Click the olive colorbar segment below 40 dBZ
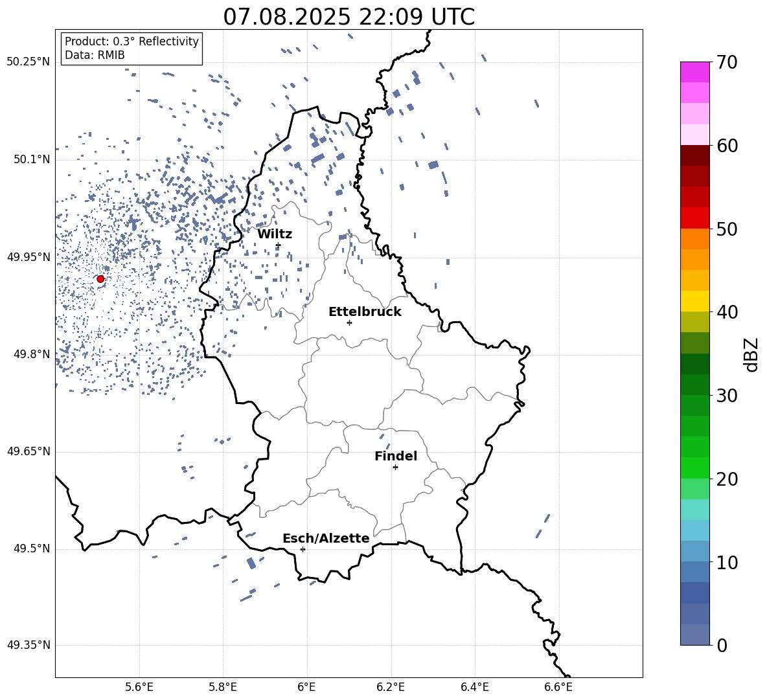 click(694, 322)
